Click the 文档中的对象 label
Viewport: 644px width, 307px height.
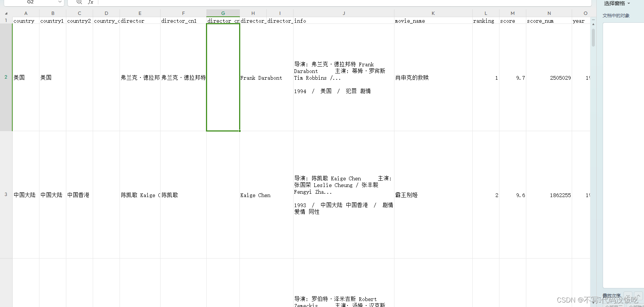coord(616,16)
